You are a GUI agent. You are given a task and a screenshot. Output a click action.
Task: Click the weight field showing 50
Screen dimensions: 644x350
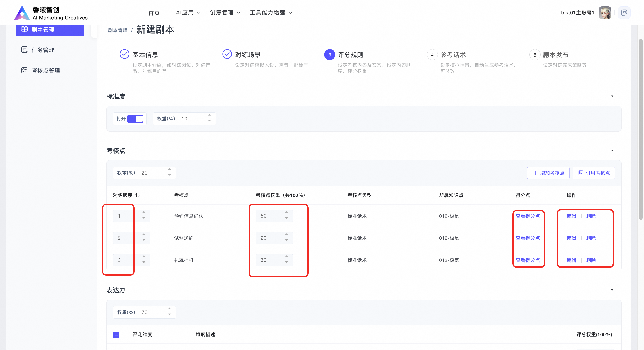point(274,216)
